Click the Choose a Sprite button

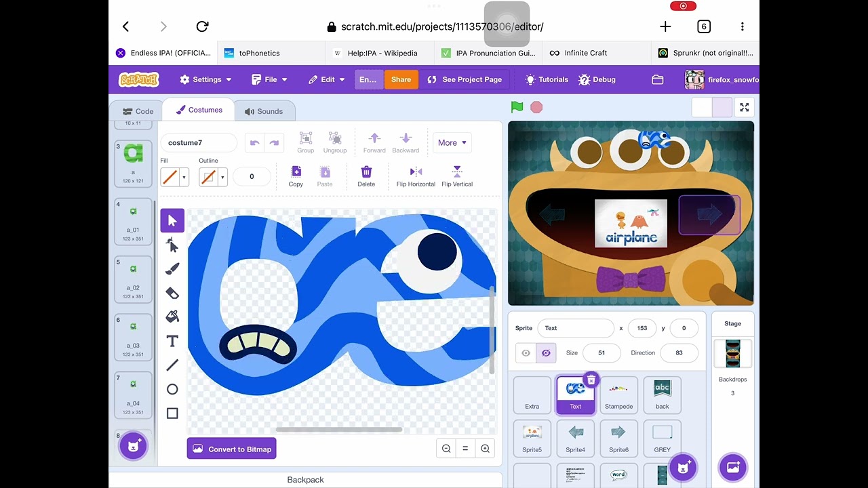coord(683,467)
